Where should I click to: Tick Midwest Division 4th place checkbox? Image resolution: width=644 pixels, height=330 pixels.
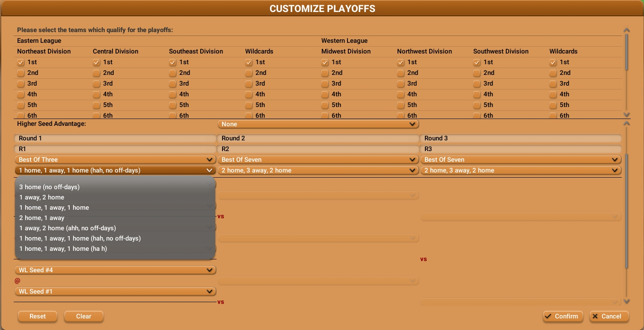pos(325,94)
